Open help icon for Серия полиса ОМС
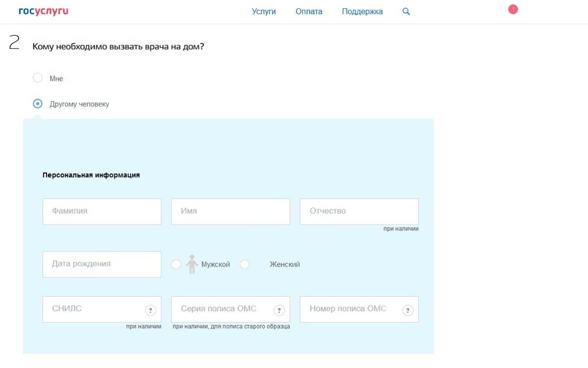 (x=279, y=310)
